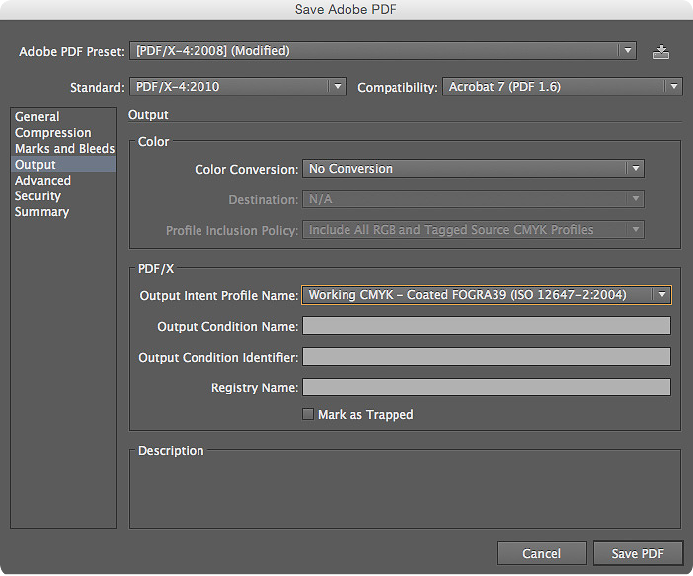693x576 pixels.
Task: Click the Output Intent Profile Name label
Action: click(x=219, y=296)
